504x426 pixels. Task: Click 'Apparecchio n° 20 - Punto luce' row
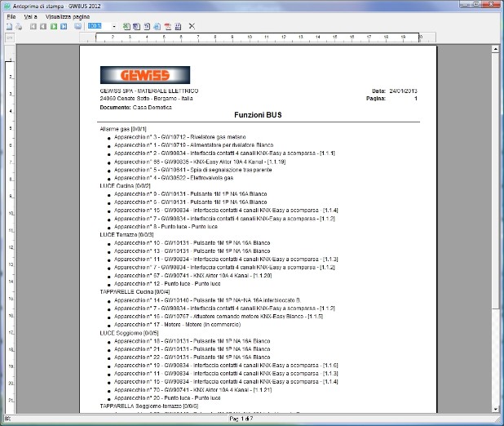point(167,398)
